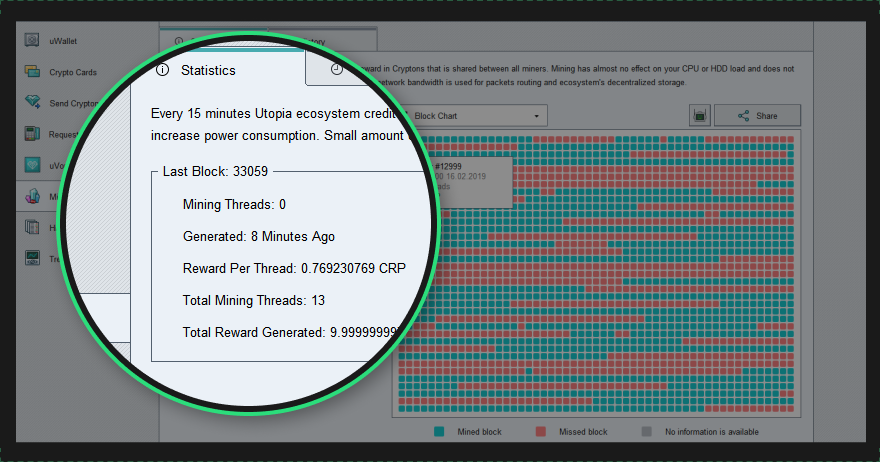Click 'No information is available' legend label
This screenshot has height=462, width=880.
712,432
